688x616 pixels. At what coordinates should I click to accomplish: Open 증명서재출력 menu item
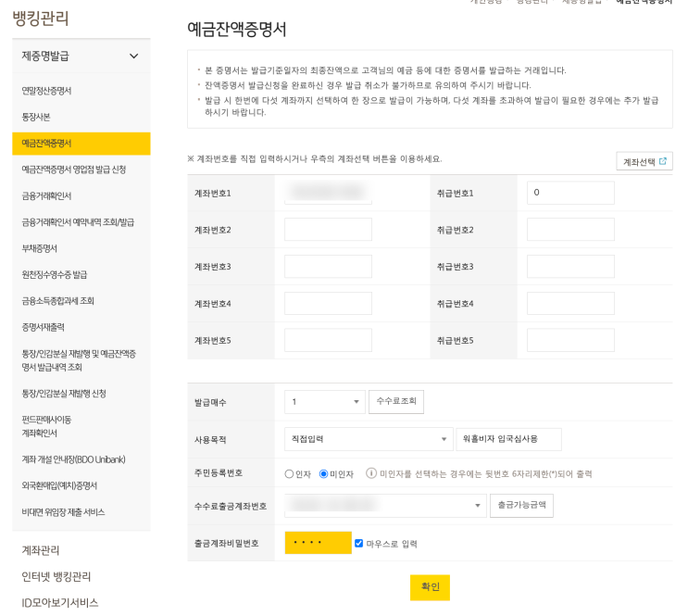point(43,327)
